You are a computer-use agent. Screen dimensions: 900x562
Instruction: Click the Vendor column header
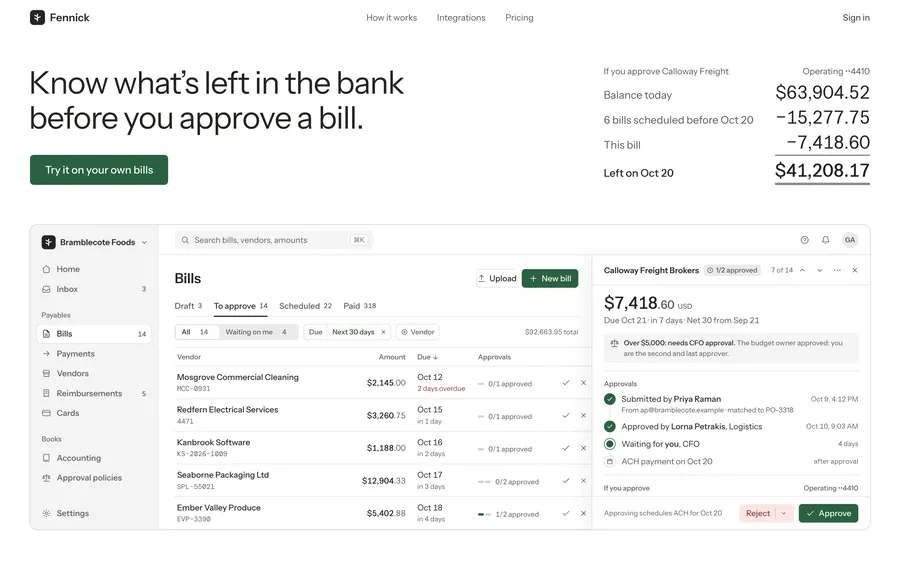coord(189,357)
